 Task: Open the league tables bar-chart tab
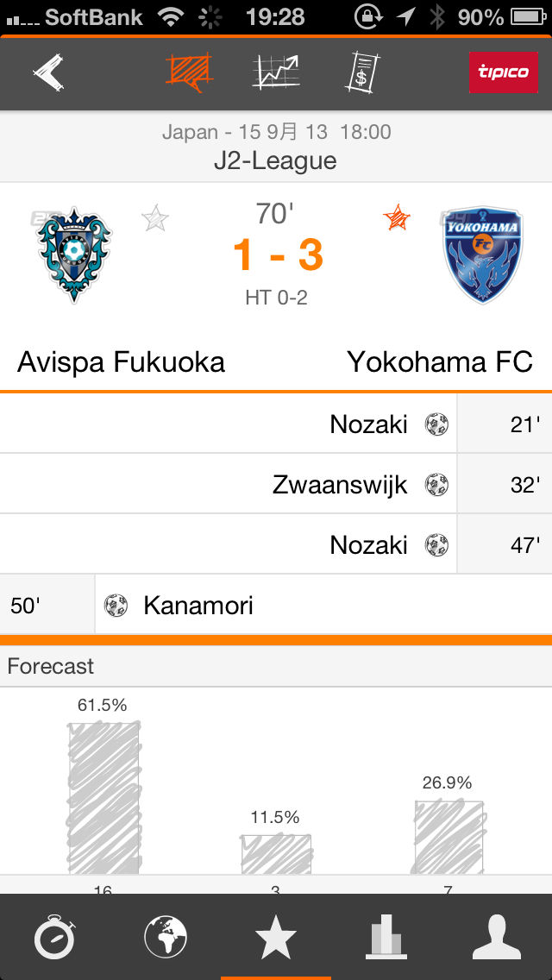pyautogui.click(x=386, y=937)
